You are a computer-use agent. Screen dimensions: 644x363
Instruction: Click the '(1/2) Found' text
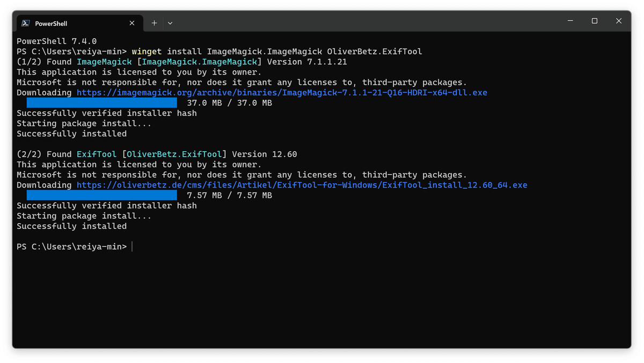44,62
